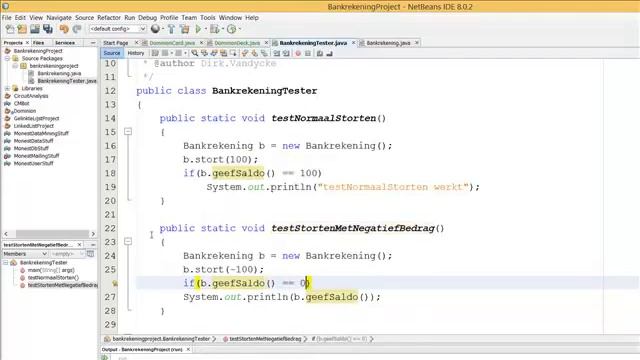Switch to the Files panel tab
640x360 pixels.
39,42
